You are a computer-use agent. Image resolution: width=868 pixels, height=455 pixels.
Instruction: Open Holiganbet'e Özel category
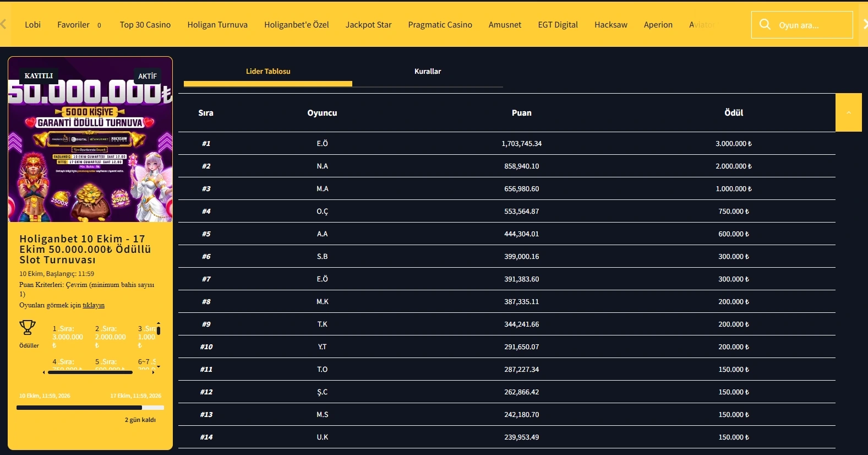pos(297,25)
